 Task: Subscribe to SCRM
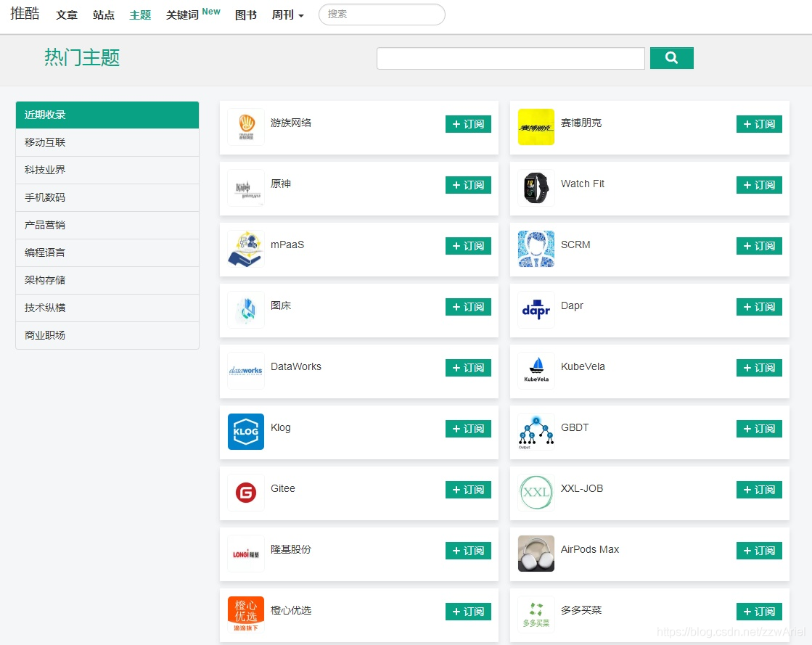pos(759,246)
